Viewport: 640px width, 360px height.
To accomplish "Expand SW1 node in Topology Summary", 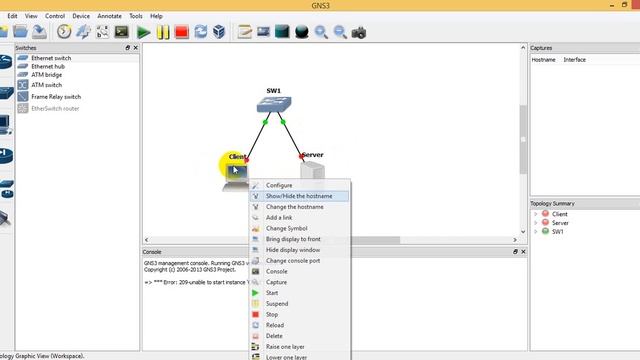I will pyautogui.click(x=536, y=231).
